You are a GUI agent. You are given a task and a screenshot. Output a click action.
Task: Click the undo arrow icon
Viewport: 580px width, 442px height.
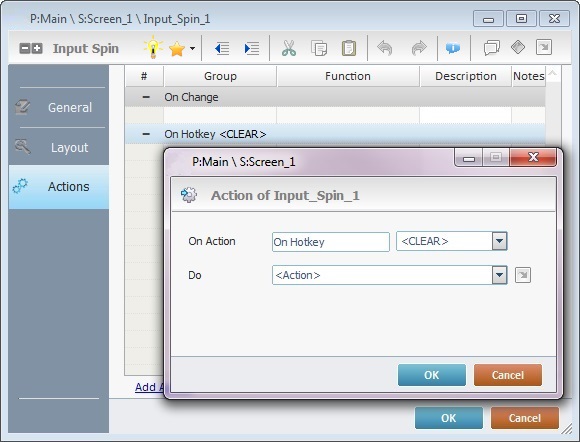pos(385,48)
